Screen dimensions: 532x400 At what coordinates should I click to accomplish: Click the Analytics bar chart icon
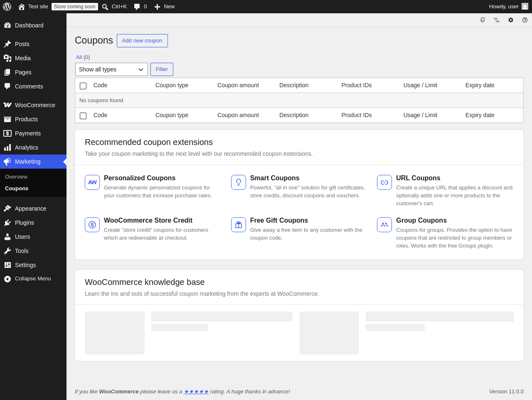pyautogui.click(x=7, y=147)
